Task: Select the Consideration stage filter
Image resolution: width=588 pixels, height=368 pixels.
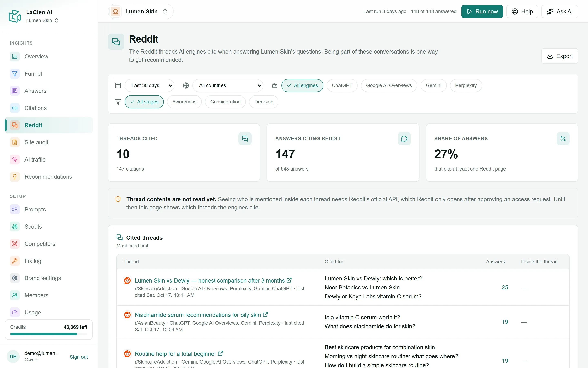Action: (225, 102)
